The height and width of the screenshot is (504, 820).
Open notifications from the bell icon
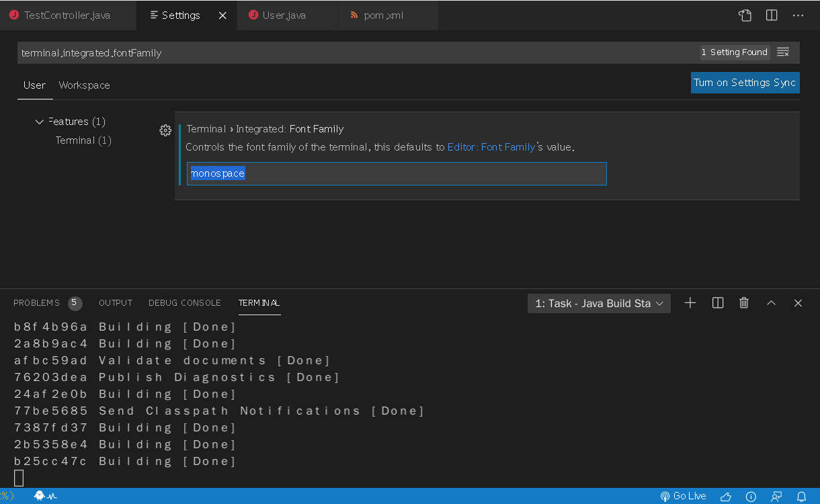coord(803,496)
